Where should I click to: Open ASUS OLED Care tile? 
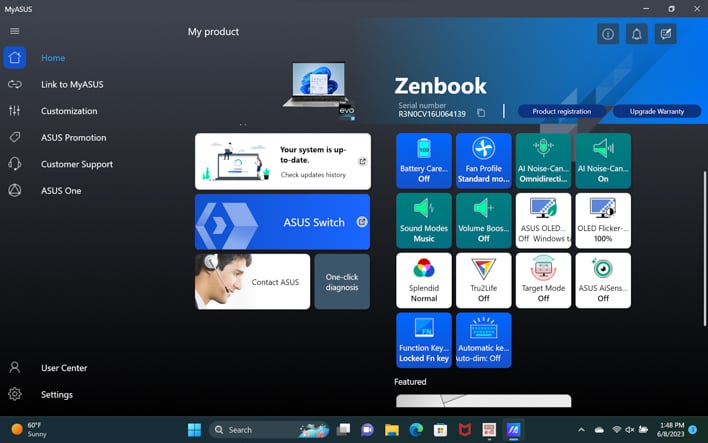click(543, 221)
